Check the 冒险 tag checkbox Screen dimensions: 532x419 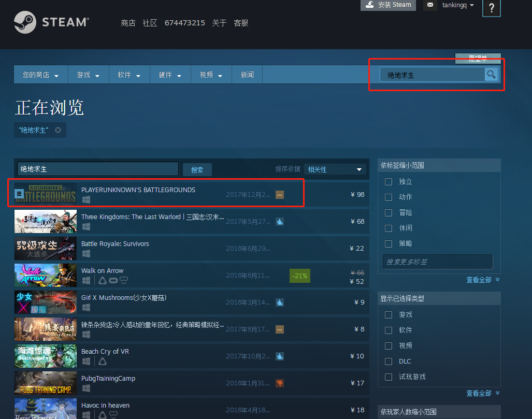point(389,213)
